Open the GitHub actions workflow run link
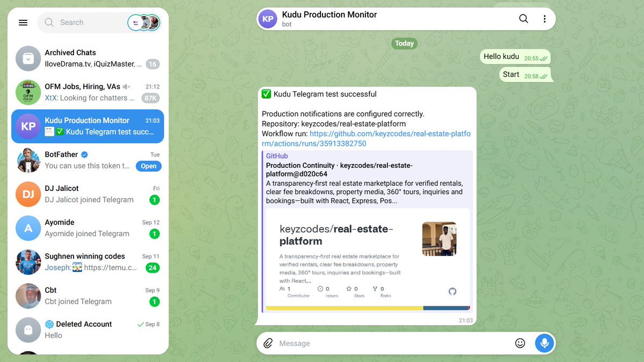 pos(366,139)
